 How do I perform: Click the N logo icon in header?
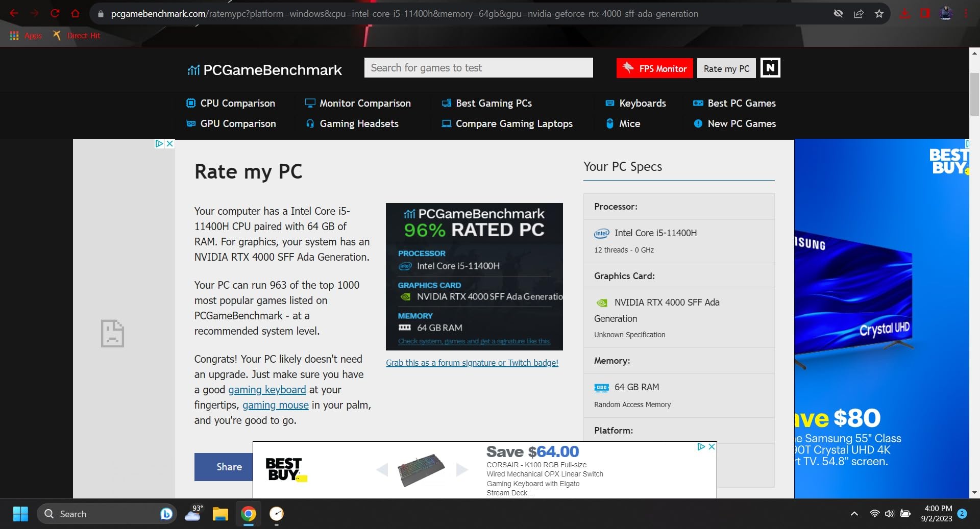[x=770, y=68]
